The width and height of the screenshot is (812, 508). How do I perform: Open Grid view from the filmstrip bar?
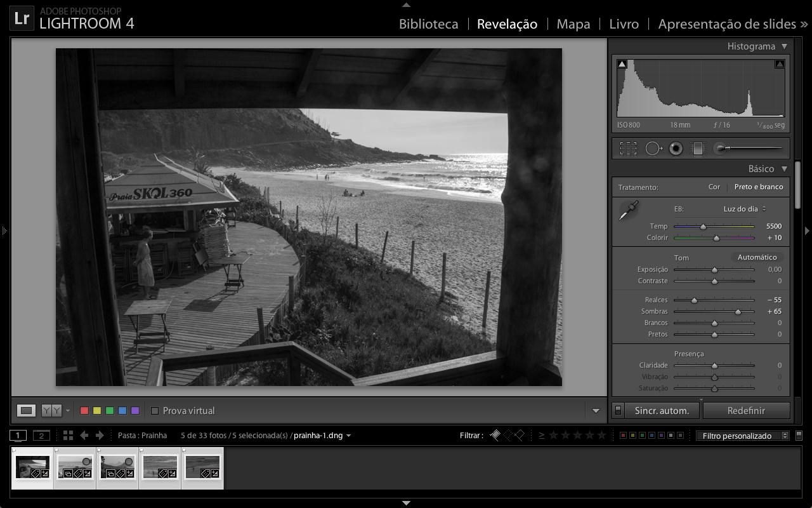click(68, 436)
